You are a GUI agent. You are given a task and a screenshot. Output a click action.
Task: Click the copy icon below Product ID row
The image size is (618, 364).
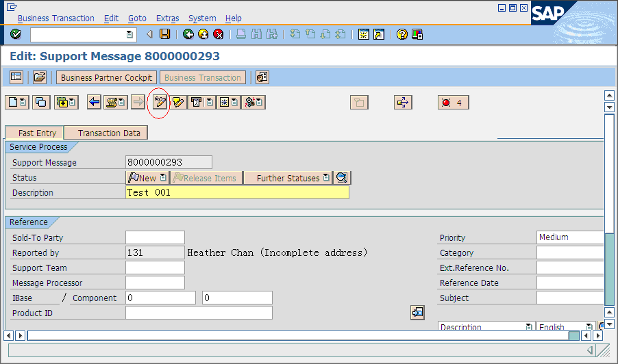(x=417, y=313)
